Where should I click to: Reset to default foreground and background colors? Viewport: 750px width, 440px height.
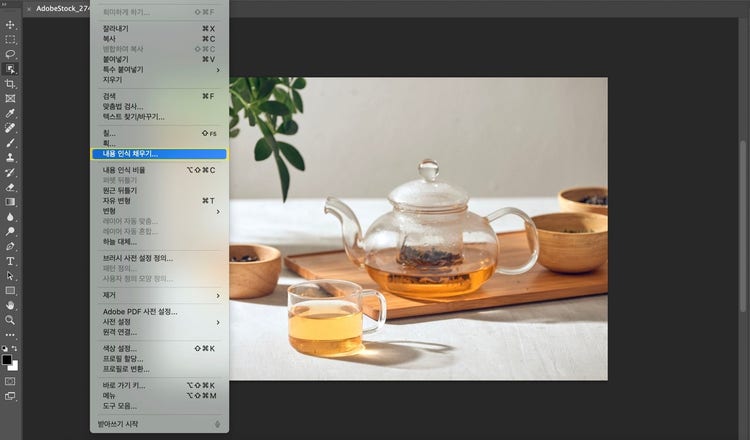[x=4, y=348]
